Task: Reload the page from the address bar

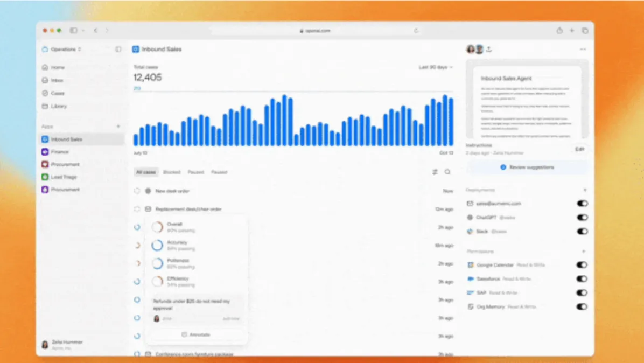Action: pos(416,30)
